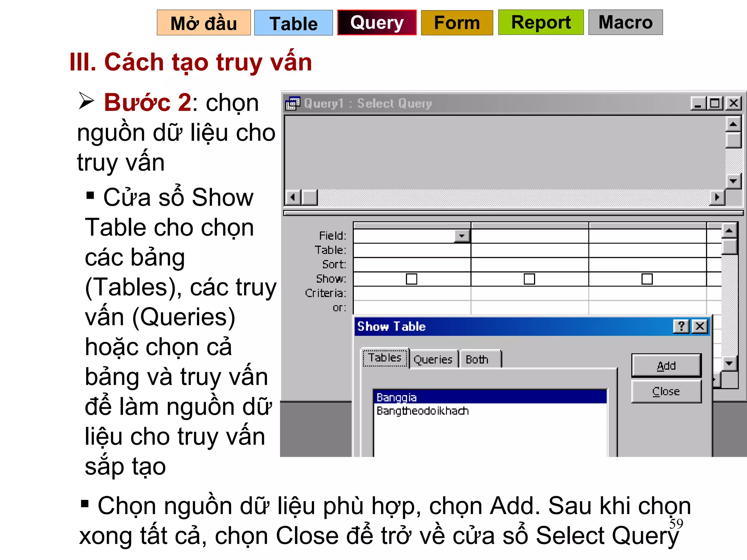Click the Add button
The image size is (747, 560).
click(x=666, y=365)
